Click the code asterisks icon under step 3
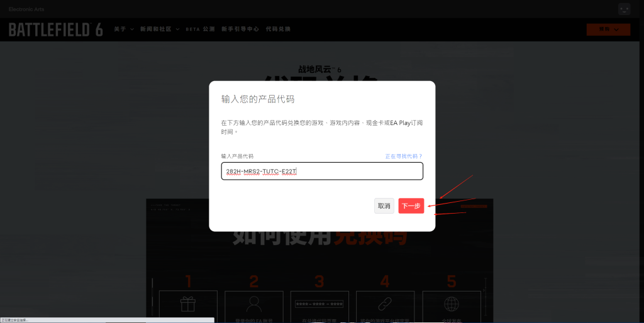 point(319,304)
